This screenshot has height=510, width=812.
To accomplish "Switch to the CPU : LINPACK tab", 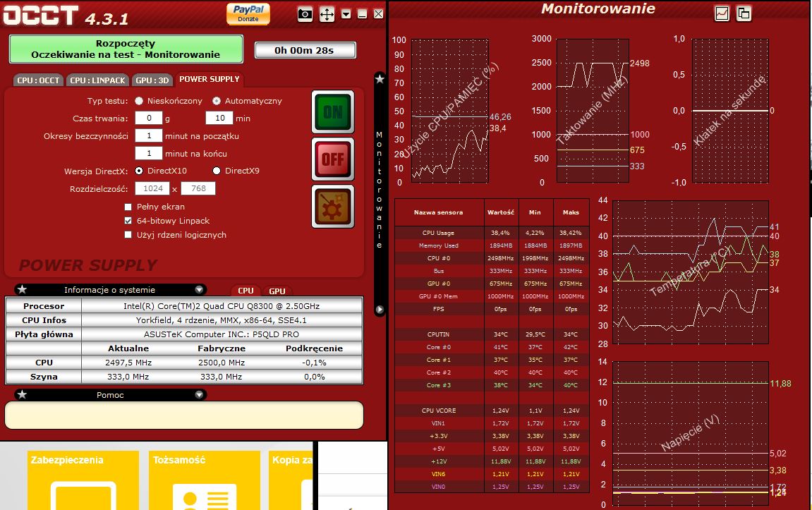I will [x=98, y=80].
